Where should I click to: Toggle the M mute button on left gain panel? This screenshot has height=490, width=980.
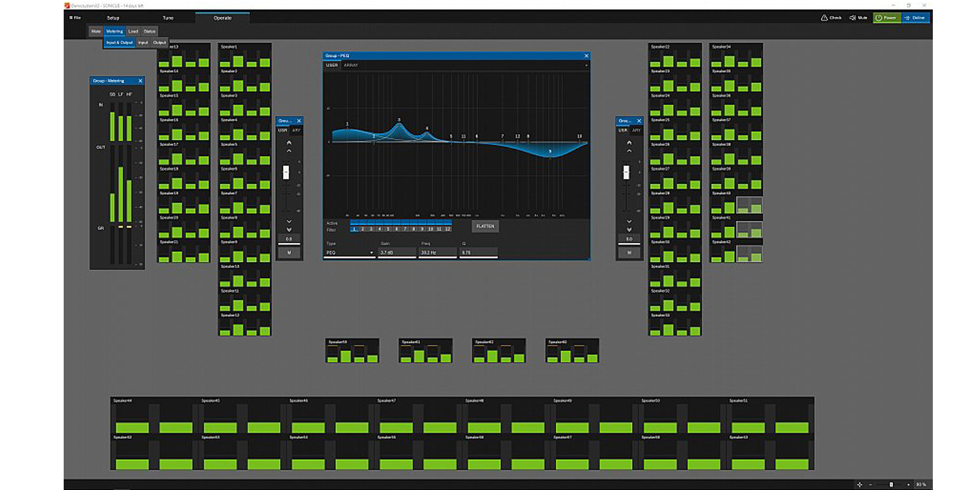pos(289,252)
